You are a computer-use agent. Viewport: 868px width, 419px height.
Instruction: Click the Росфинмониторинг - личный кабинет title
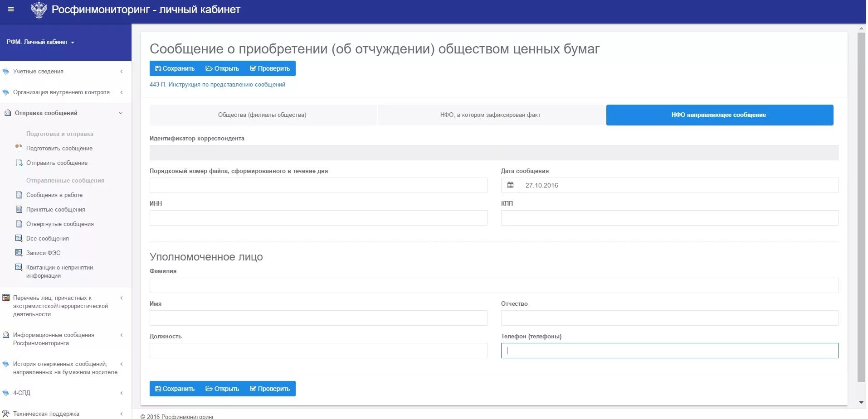[x=146, y=10]
